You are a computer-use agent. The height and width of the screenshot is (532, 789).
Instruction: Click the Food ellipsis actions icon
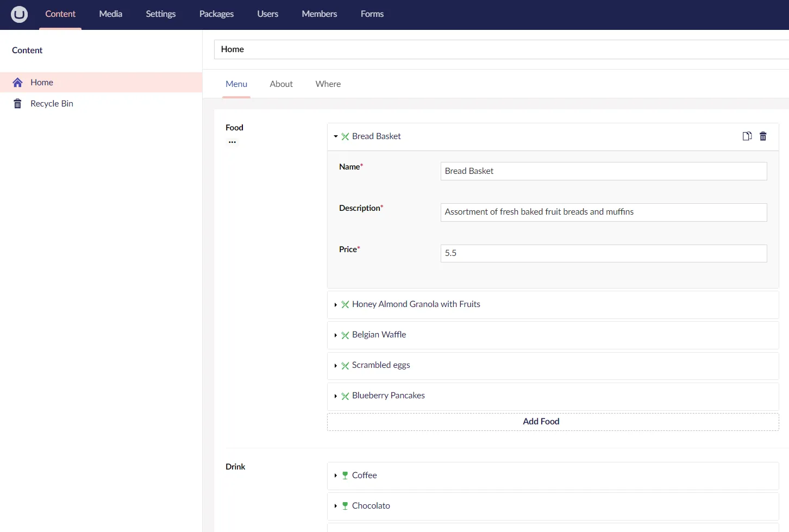pos(233,142)
